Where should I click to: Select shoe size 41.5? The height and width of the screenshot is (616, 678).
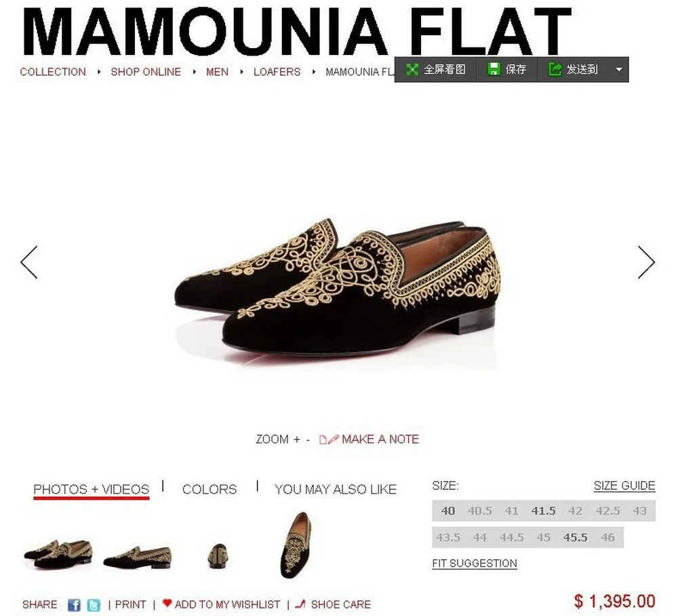click(x=544, y=511)
